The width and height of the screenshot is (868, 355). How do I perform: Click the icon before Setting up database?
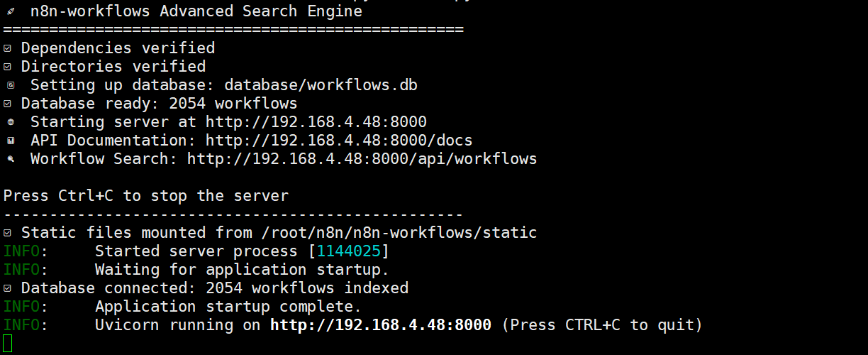pyautogui.click(x=10, y=85)
